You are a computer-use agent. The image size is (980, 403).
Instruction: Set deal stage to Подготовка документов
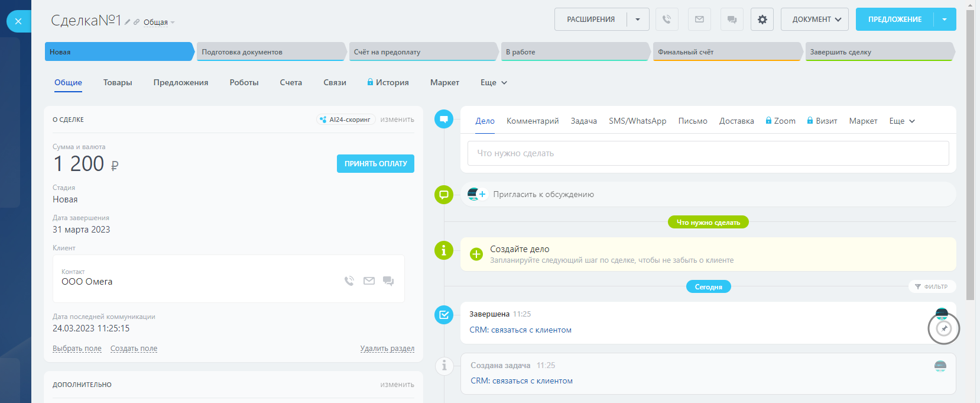click(x=270, y=52)
